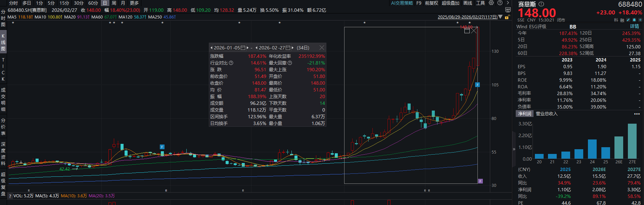Switch to the 60分 period tab
Image resolution: width=644 pixels, height=205 pixels.
point(93,3)
